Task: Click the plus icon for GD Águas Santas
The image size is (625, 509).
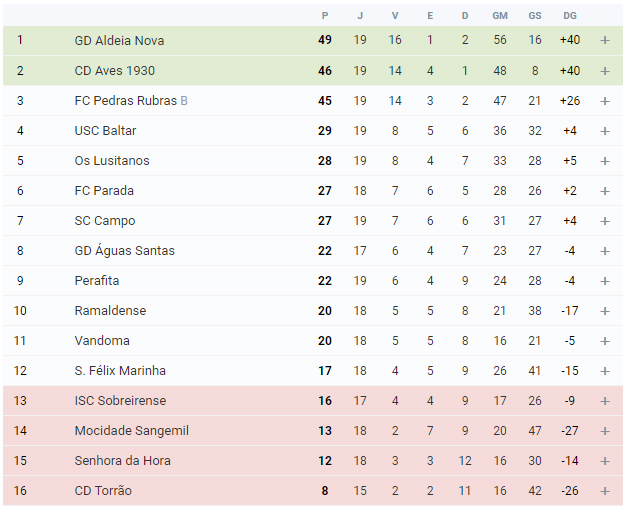Action: coord(605,251)
